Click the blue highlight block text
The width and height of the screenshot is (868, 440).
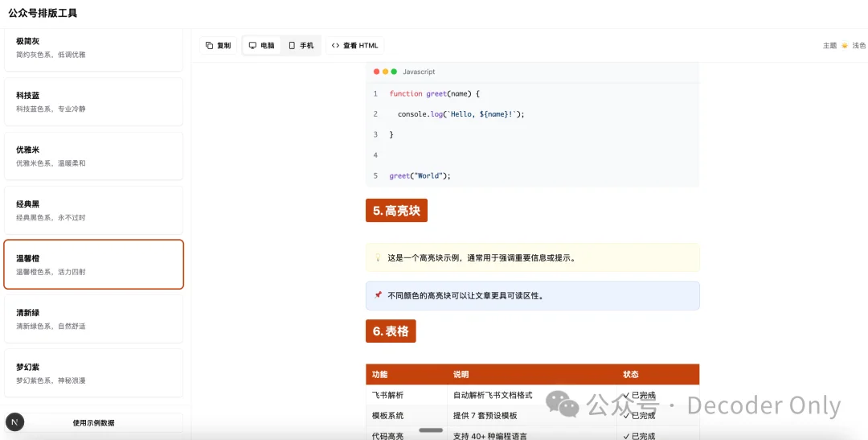tap(465, 295)
